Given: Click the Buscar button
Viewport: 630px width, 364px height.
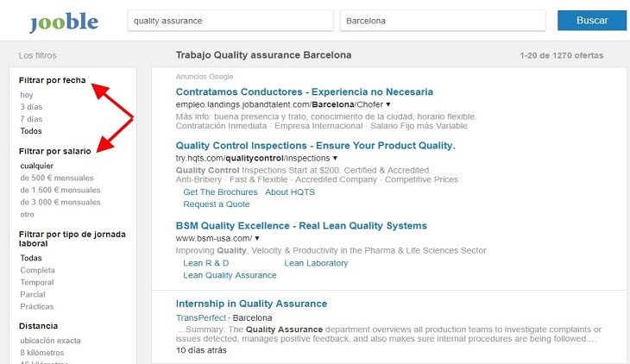Looking at the screenshot, I should tap(592, 20).
